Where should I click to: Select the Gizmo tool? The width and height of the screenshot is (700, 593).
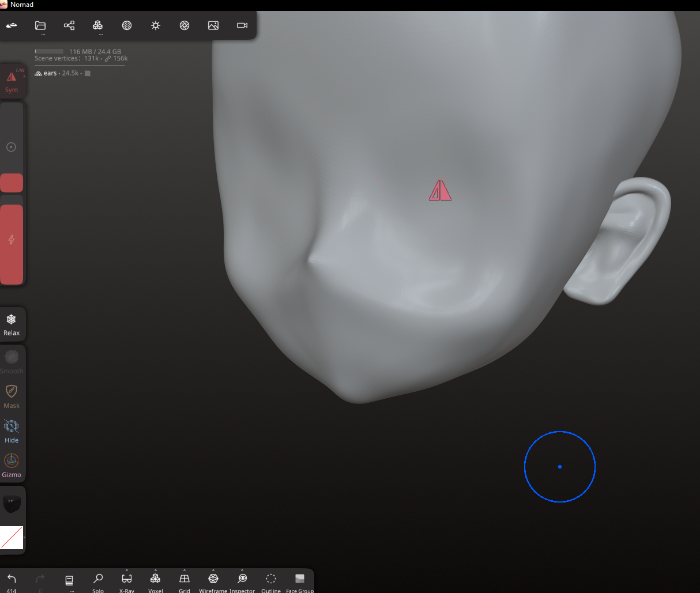(12, 465)
